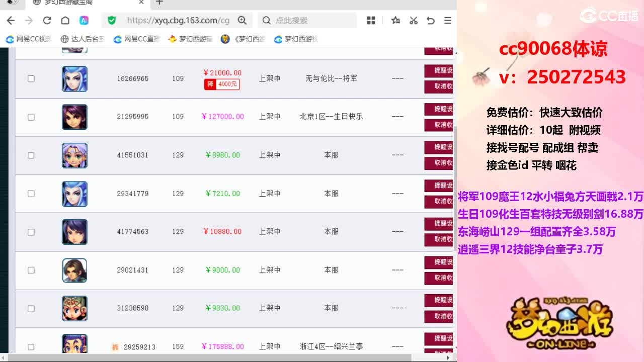
Task: Click the server name 浙江4区--绍兴兰亭
Action: 331,347
